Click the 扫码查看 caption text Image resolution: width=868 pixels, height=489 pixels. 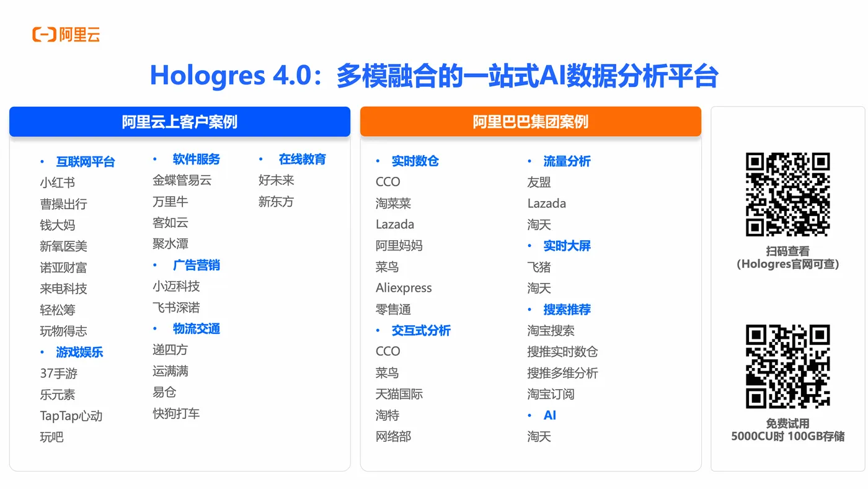coord(787,251)
